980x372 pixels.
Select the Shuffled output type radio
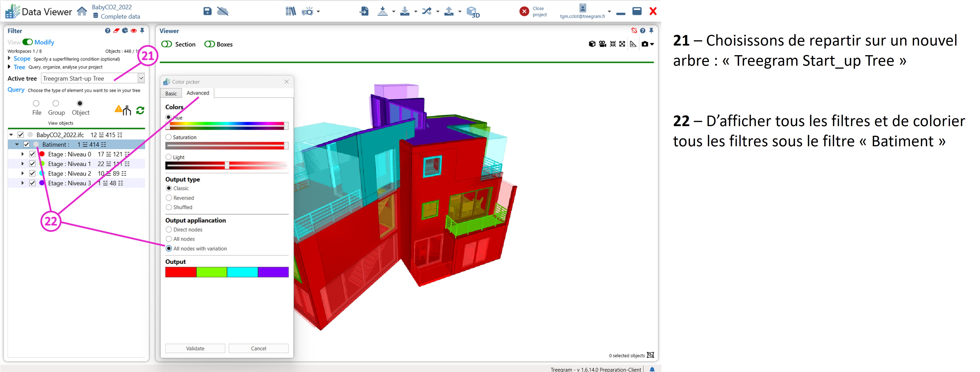169,207
